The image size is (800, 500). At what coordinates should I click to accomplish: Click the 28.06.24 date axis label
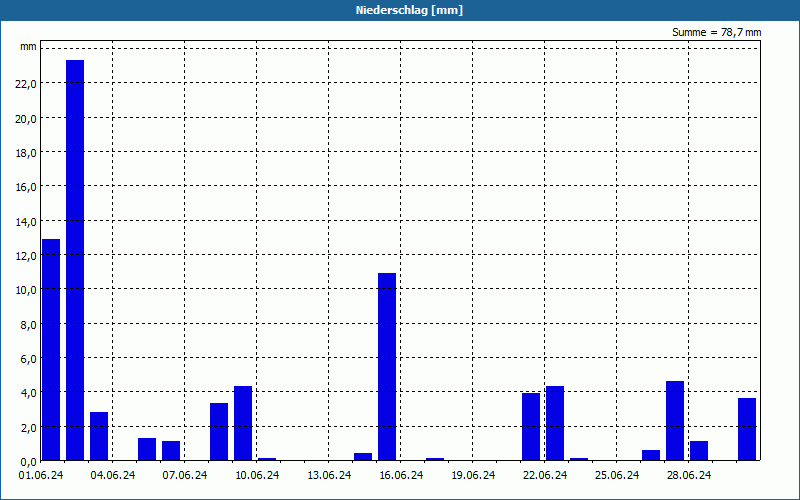pyautogui.click(x=689, y=476)
